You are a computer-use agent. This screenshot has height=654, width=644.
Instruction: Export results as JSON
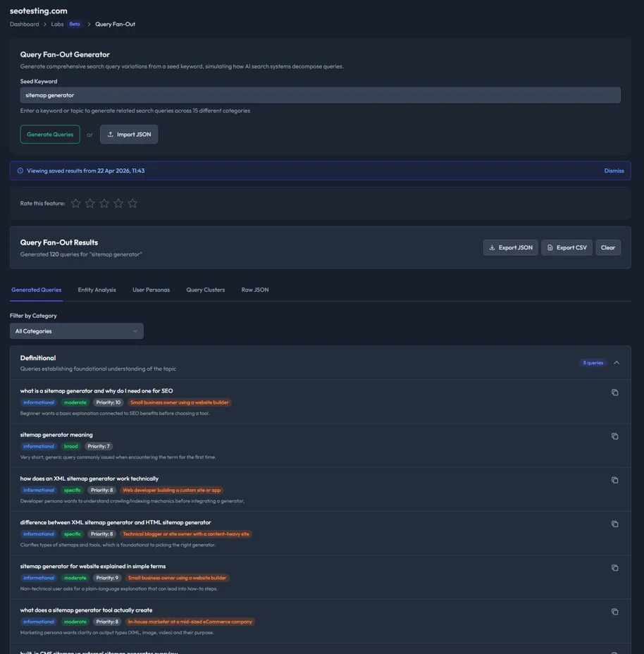coord(511,247)
